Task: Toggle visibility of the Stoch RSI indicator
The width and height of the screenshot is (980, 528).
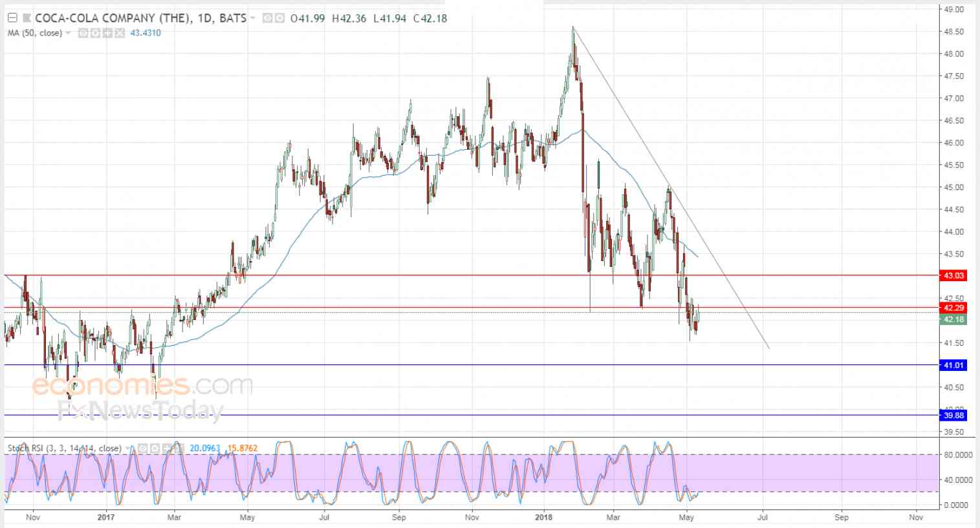Action: click(x=141, y=448)
